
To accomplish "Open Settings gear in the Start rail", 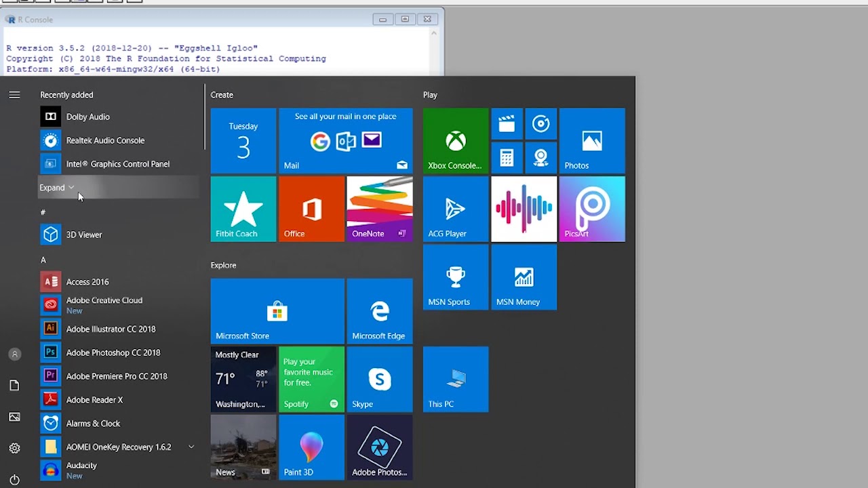I will 14,448.
